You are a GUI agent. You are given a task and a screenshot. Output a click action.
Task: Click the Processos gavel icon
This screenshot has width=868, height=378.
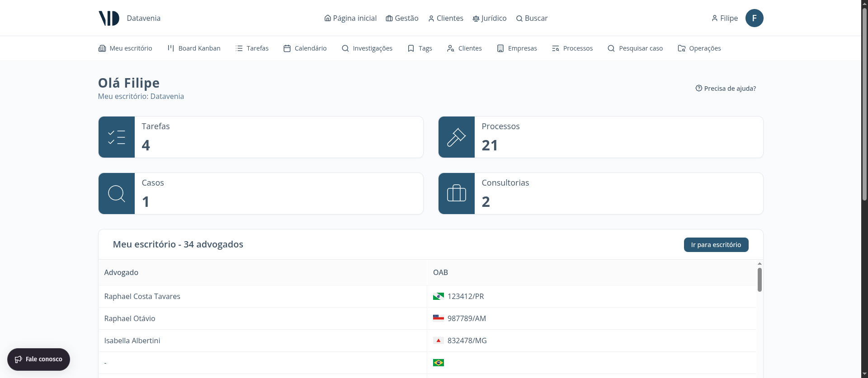tap(456, 137)
